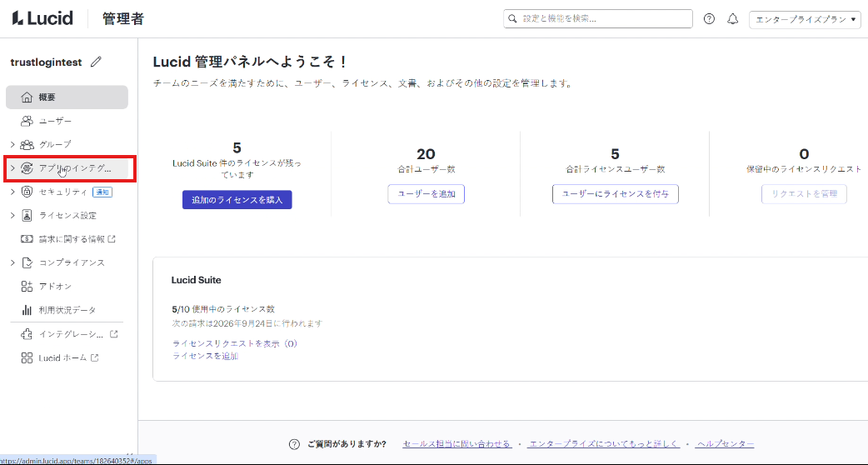Screen dimensions: 868x465
Task: Click the 設定と機能を検索 search field
Action: [598, 19]
